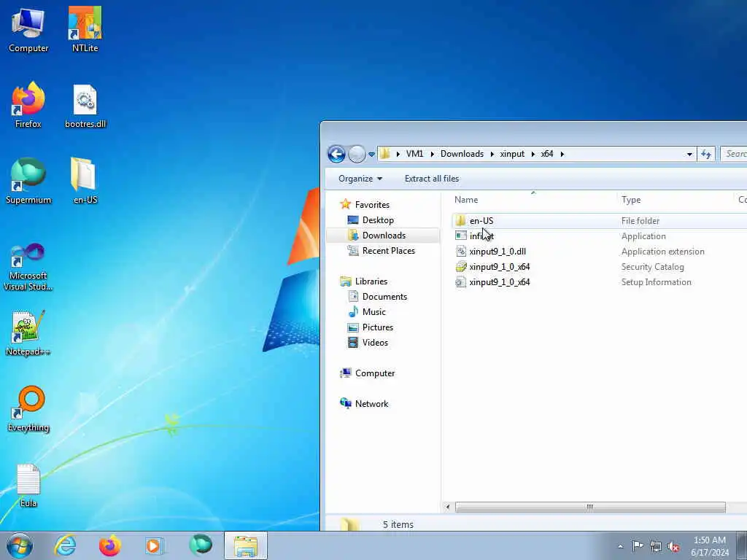This screenshot has height=560, width=747.
Task: Switch to Windows Explorer taskbar button
Action: (x=246, y=545)
